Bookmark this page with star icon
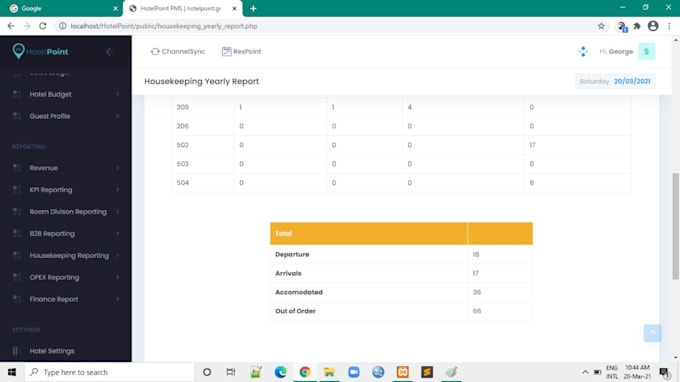The image size is (680, 382). pyautogui.click(x=601, y=26)
